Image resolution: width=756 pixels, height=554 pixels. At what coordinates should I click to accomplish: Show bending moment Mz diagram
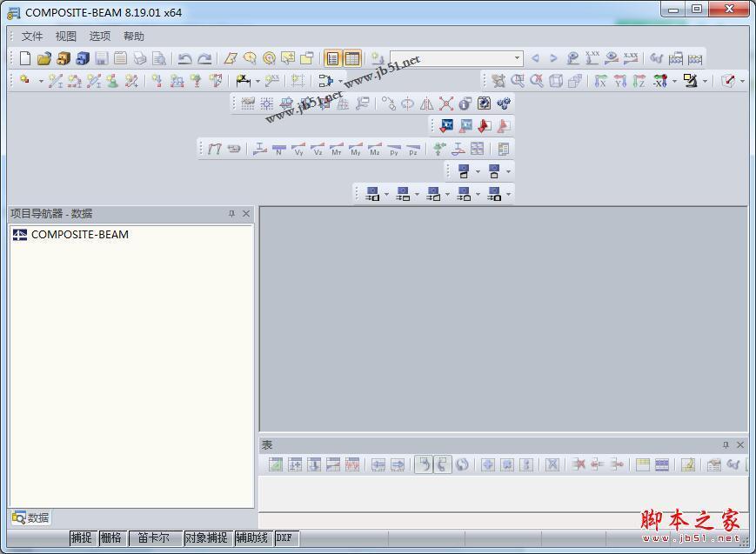click(x=375, y=149)
